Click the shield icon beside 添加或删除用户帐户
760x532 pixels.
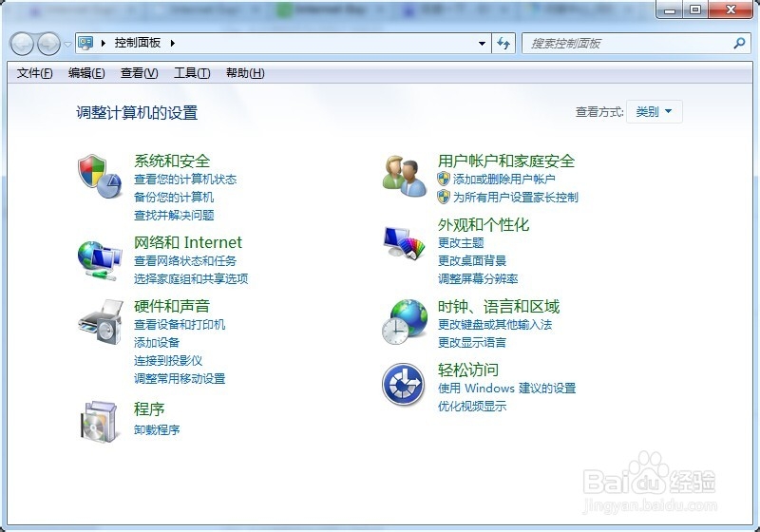coord(444,179)
